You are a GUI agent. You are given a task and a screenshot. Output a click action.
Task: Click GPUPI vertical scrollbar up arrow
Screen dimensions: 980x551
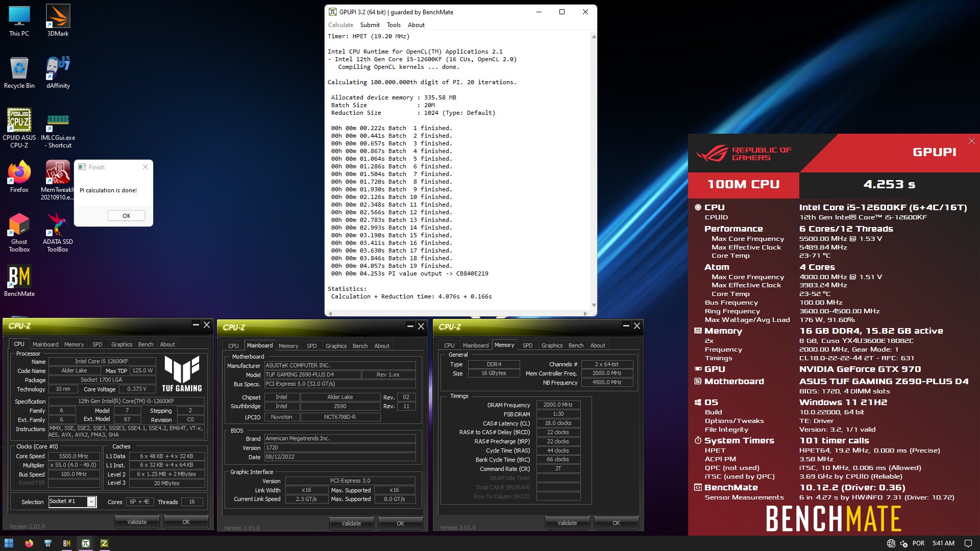tap(594, 37)
